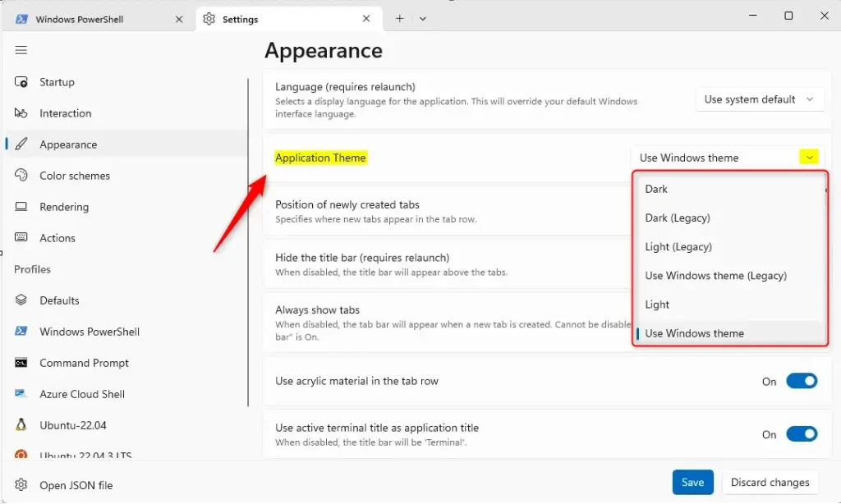Screen dimensions: 841x504
Task: Select Light (Legacy) theme option
Action: (728, 246)
